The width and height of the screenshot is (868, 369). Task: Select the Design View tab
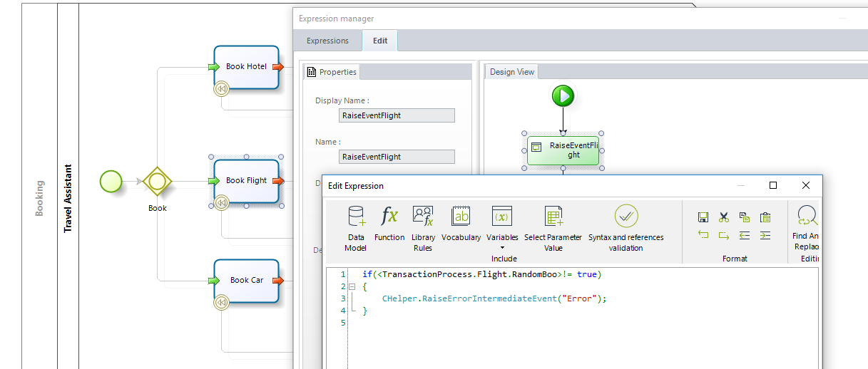pyautogui.click(x=512, y=72)
